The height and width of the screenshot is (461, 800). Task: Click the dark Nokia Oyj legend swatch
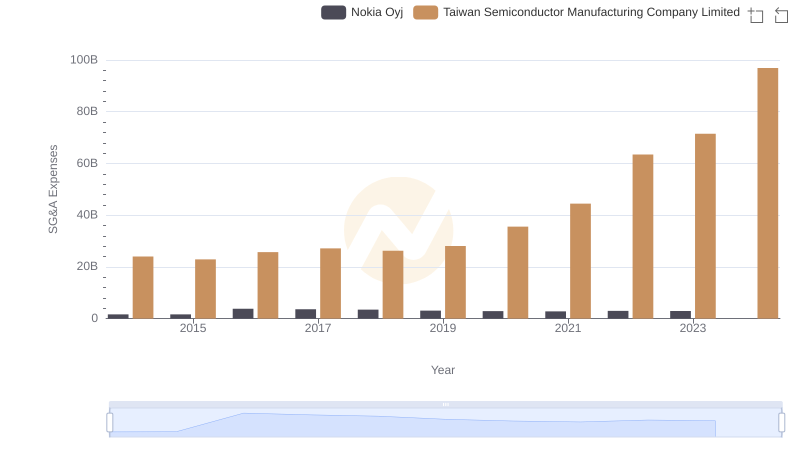pyautogui.click(x=333, y=12)
